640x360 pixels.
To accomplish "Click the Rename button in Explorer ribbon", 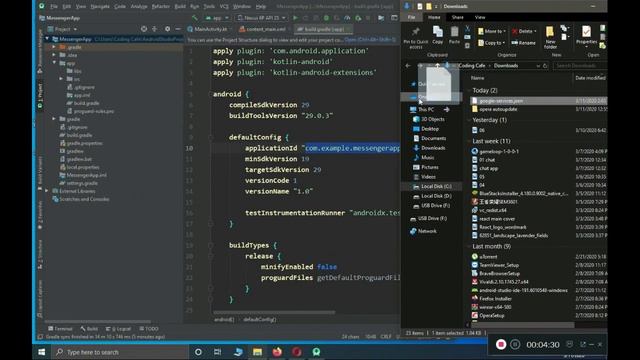I will click(524, 42).
